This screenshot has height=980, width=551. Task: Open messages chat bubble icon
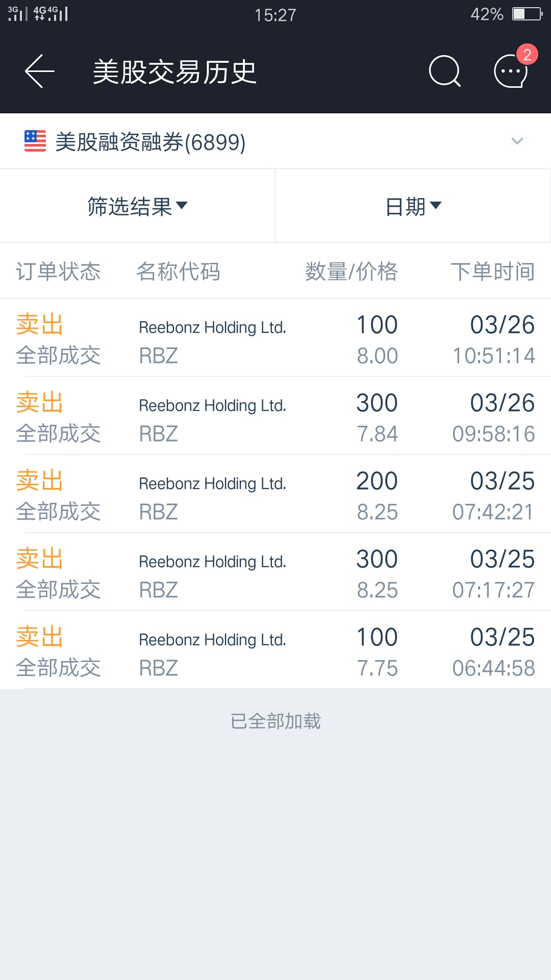(x=511, y=71)
